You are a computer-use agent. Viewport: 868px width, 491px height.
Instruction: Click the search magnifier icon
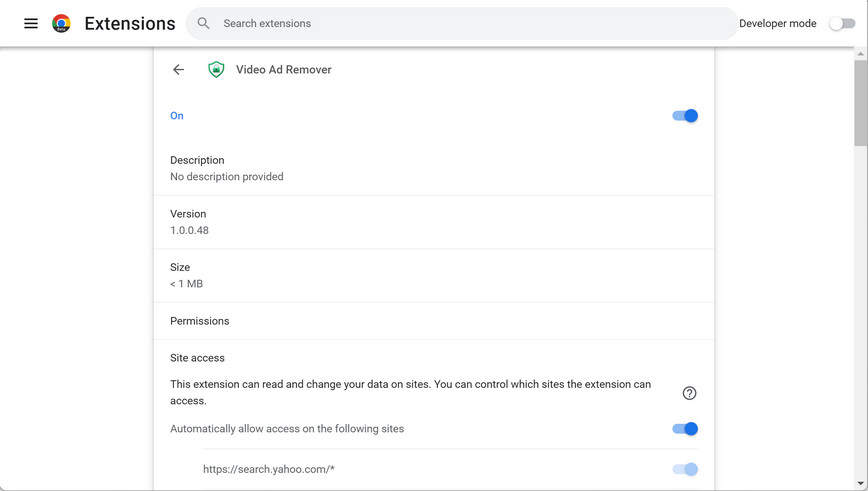click(x=204, y=23)
